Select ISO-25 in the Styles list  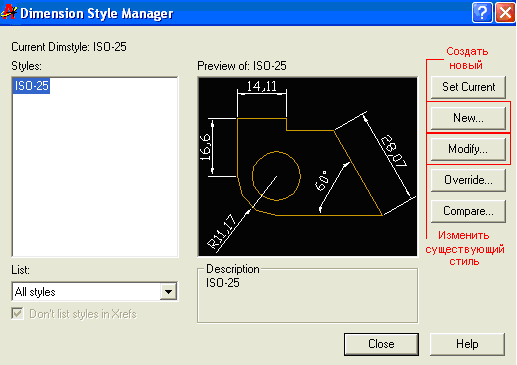[x=31, y=86]
